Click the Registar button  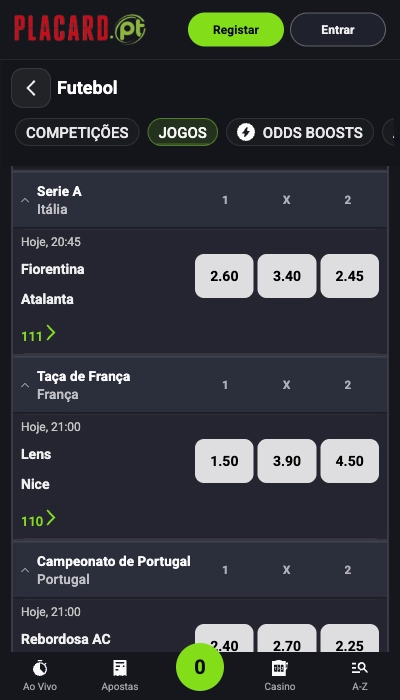236,29
